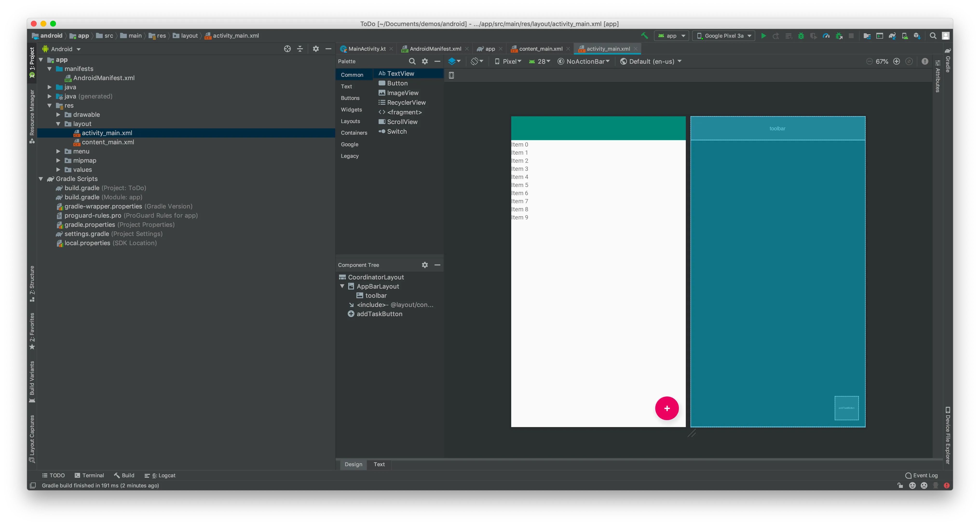Click the green Debug app bug icon
The width and height of the screenshot is (980, 526).
click(801, 36)
